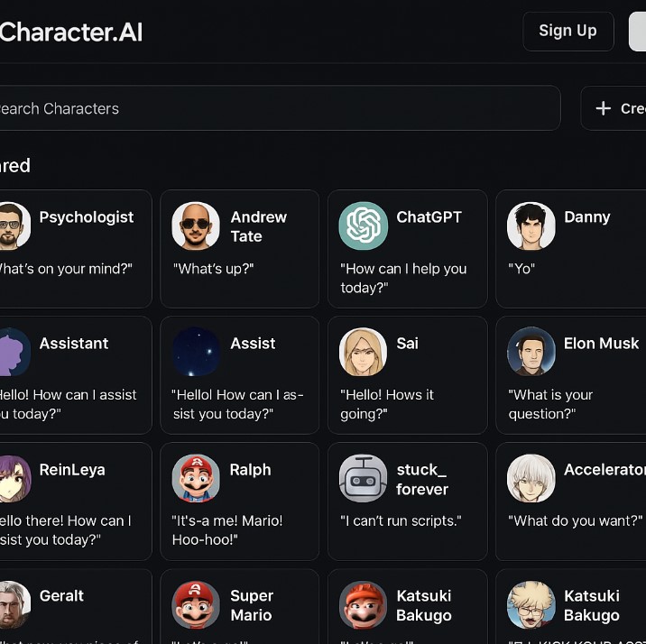The image size is (646, 644).
Task: Click the Character.AI logo
Action: 71,32
